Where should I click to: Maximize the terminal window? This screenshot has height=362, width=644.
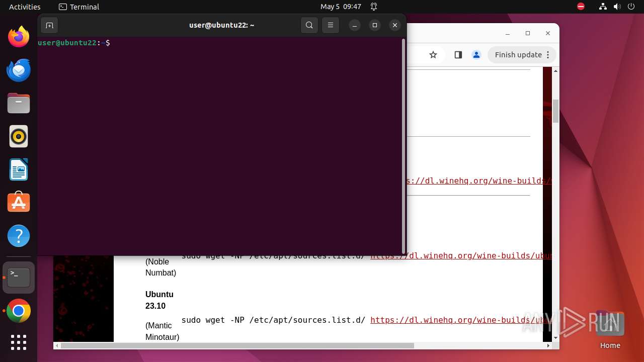pos(375,25)
